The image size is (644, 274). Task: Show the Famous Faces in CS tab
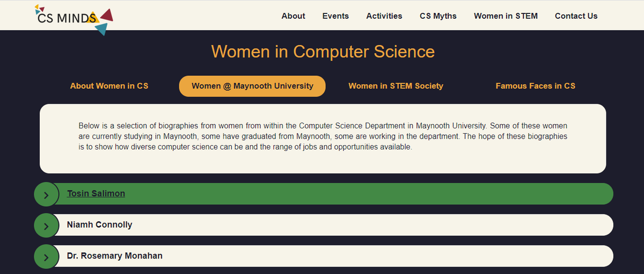tap(535, 86)
